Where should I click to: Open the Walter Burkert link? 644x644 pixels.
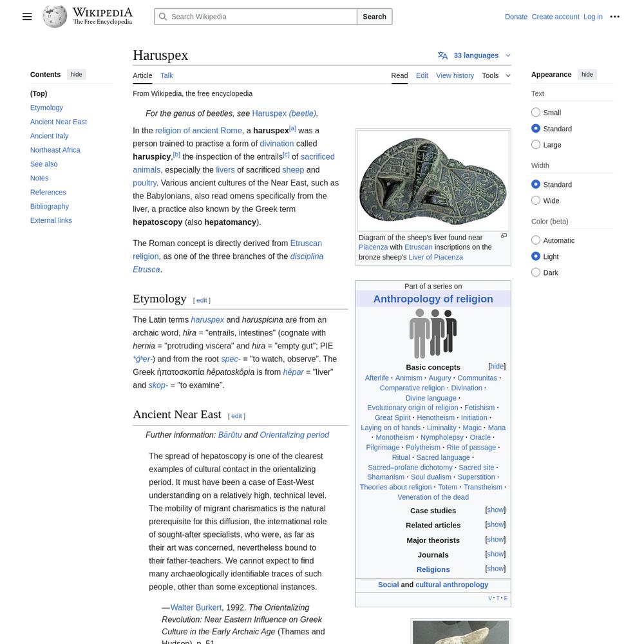(x=196, y=607)
